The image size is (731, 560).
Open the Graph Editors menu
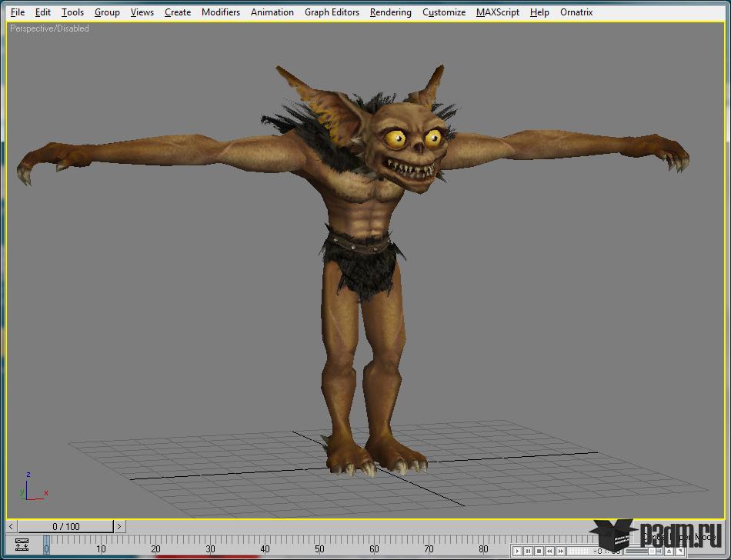tap(332, 12)
